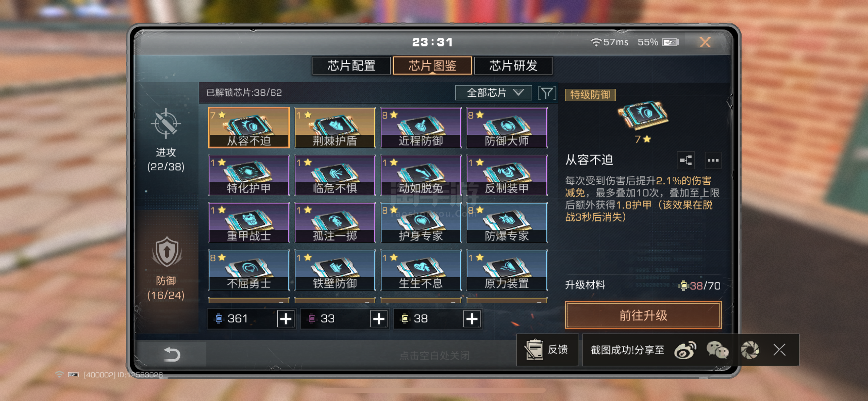Select the 荆棘护盾 chip card
This screenshot has width=868, height=401.
[335, 128]
